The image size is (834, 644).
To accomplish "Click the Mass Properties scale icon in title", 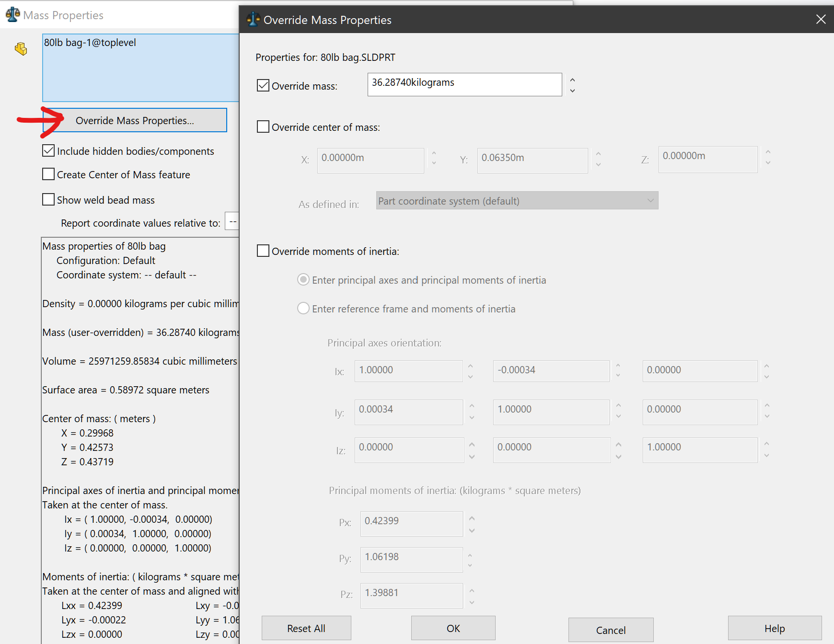I will click(13, 15).
